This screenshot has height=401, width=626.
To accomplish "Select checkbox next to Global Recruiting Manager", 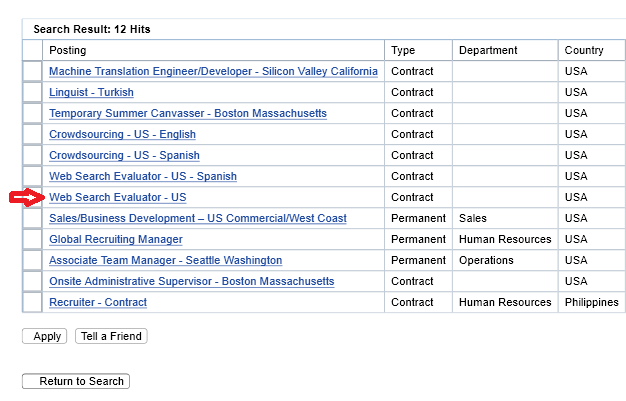I will [33, 240].
